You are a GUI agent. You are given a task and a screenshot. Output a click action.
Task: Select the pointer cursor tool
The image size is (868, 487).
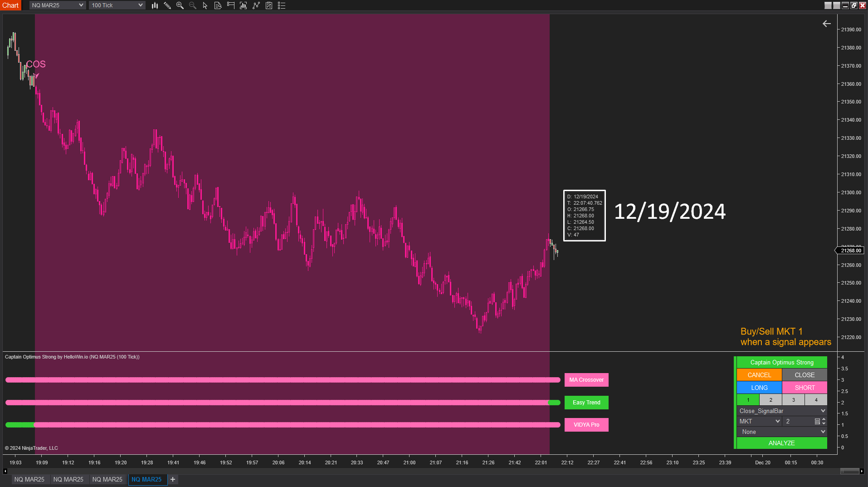click(x=205, y=5)
